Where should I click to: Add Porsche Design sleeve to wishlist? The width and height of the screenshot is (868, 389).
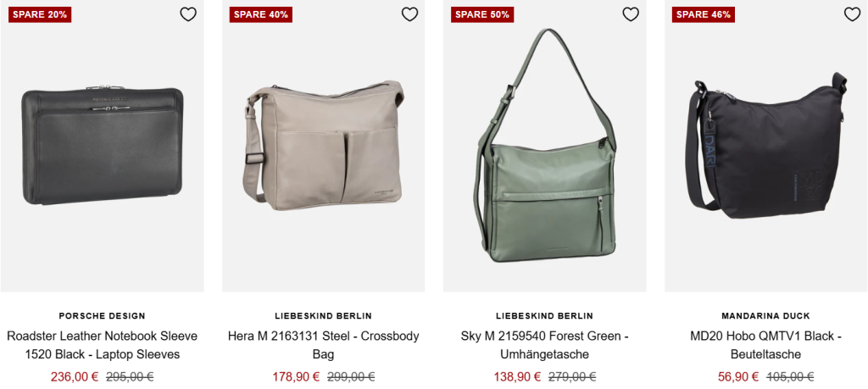pos(188,14)
